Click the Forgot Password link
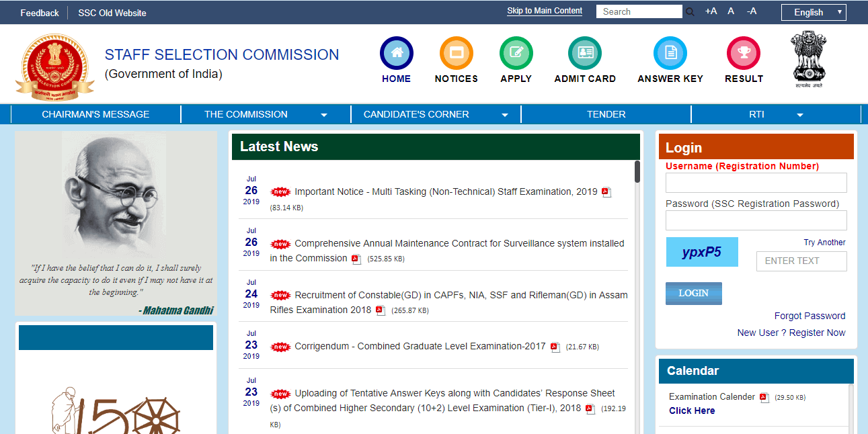The image size is (868, 434). [x=810, y=316]
